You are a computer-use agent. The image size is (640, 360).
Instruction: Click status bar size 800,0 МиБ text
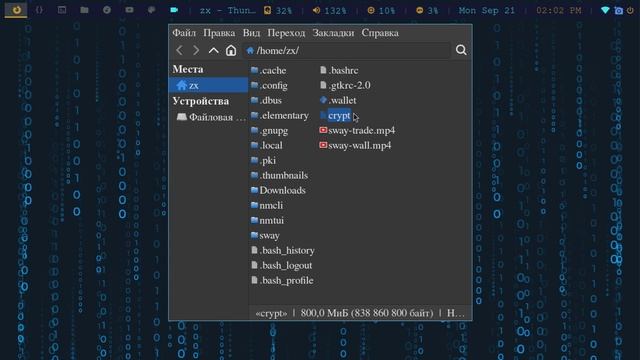point(367,313)
